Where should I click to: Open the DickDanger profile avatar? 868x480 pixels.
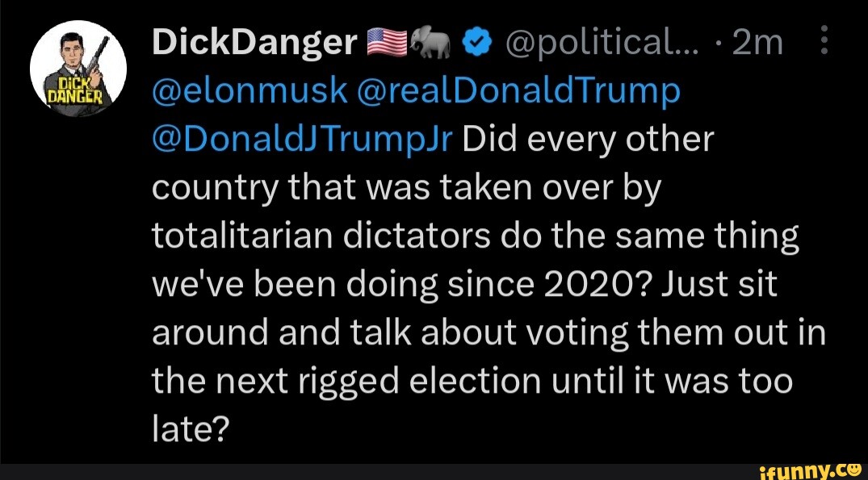[x=78, y=69]
